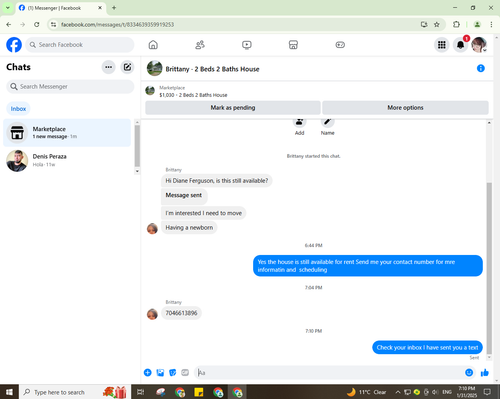
Task: Open Sticky Notes from the taskbar
Action: 199,392
